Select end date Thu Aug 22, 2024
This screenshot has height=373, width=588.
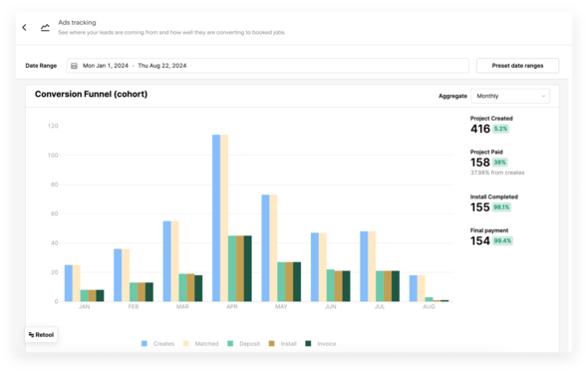coord(162,66)
